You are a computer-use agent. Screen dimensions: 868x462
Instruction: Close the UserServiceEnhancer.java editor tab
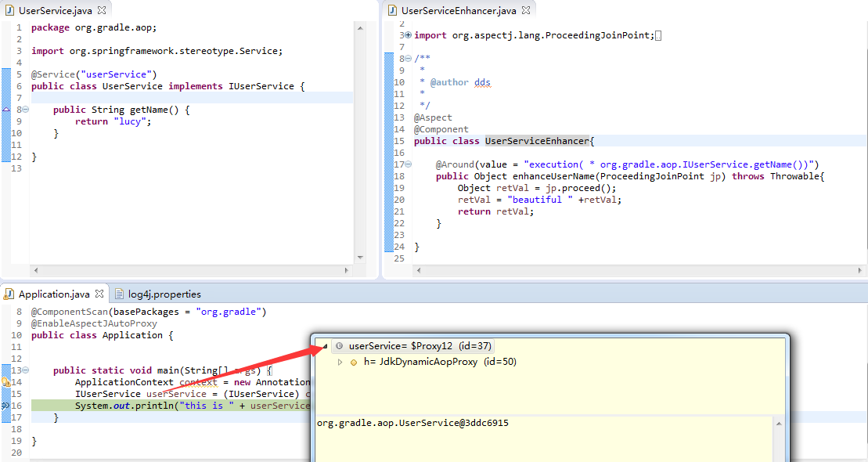tap(526, 10)
